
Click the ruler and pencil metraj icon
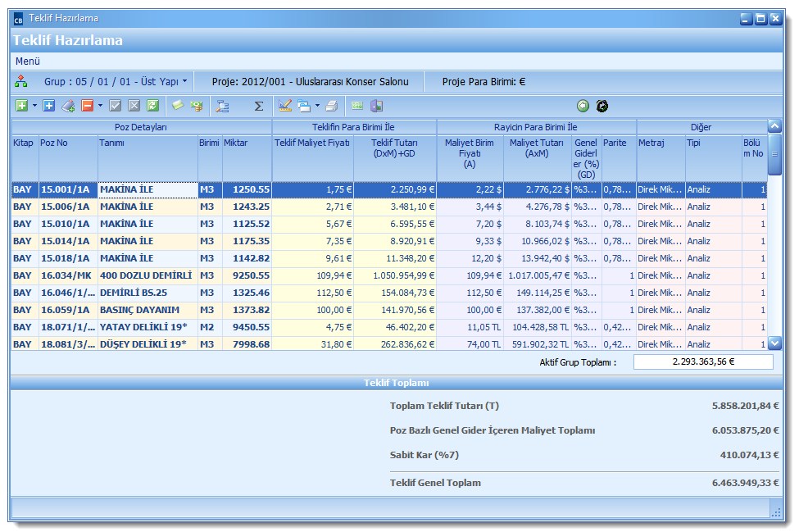[284, 106]
